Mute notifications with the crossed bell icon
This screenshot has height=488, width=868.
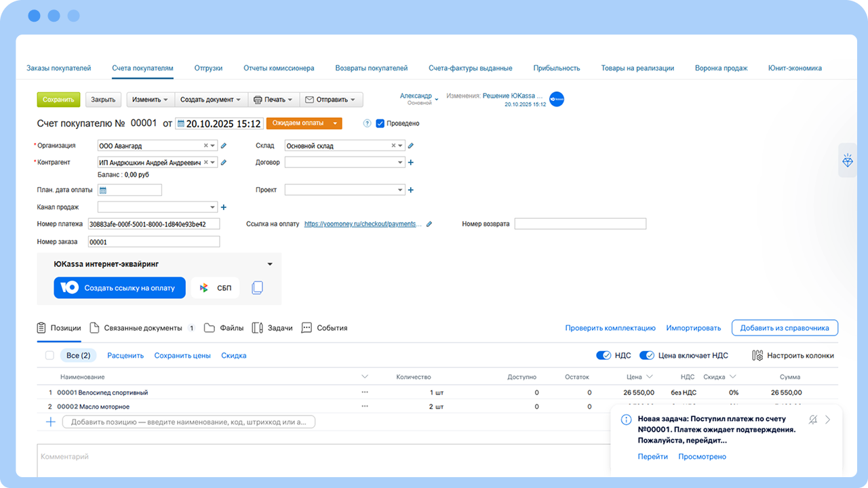coord(813,420)
